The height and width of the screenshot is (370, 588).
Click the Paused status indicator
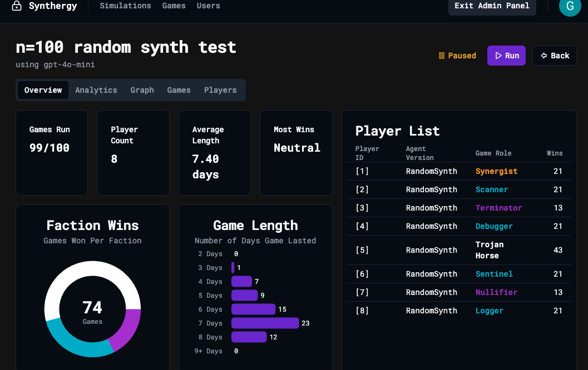point(457,56)
